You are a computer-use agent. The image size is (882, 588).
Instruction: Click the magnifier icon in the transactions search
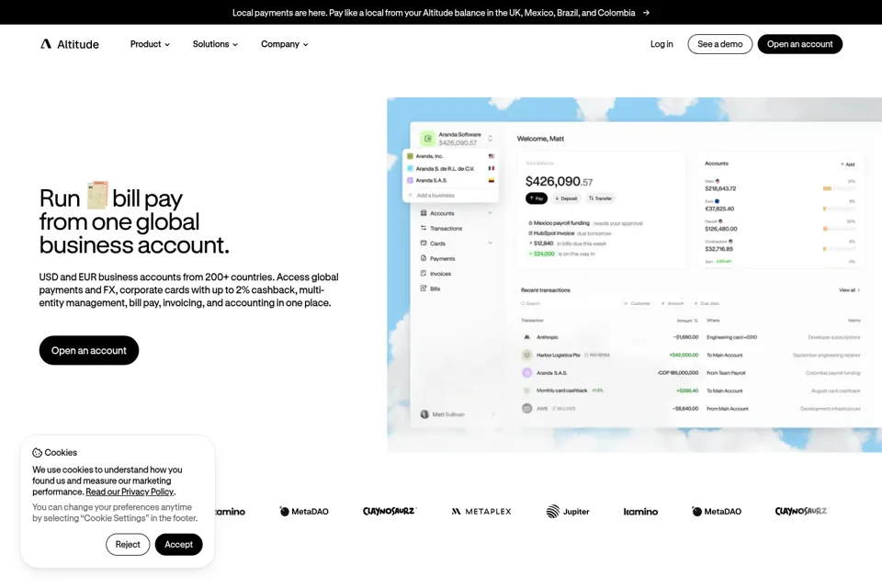point(523,303)
